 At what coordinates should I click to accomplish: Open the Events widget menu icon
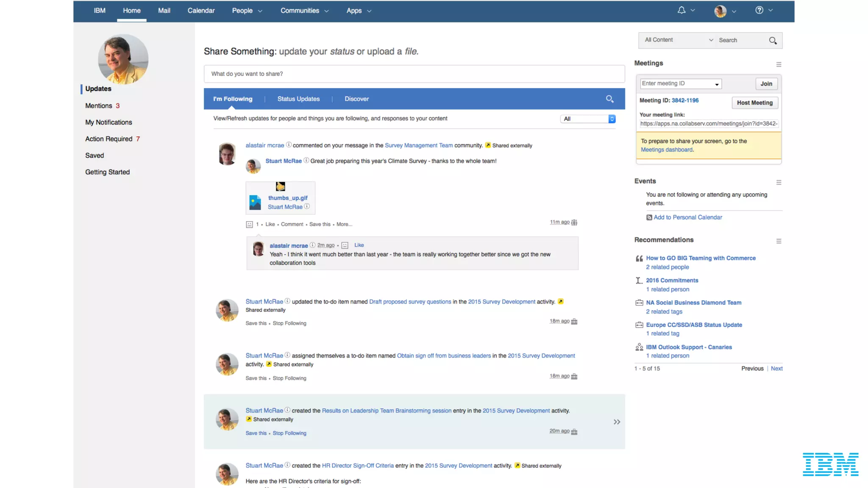(779, 183)
